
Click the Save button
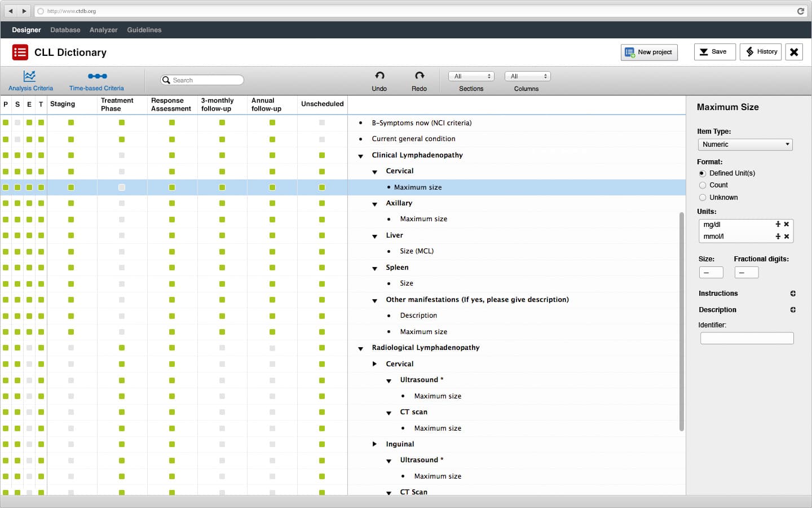tap(714, 52)
